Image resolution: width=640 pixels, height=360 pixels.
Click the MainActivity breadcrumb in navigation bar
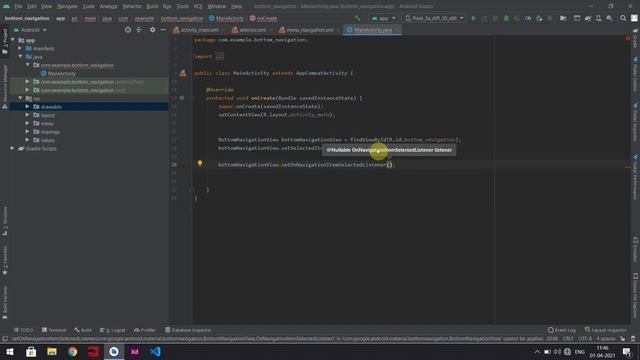tap(226, 18)
